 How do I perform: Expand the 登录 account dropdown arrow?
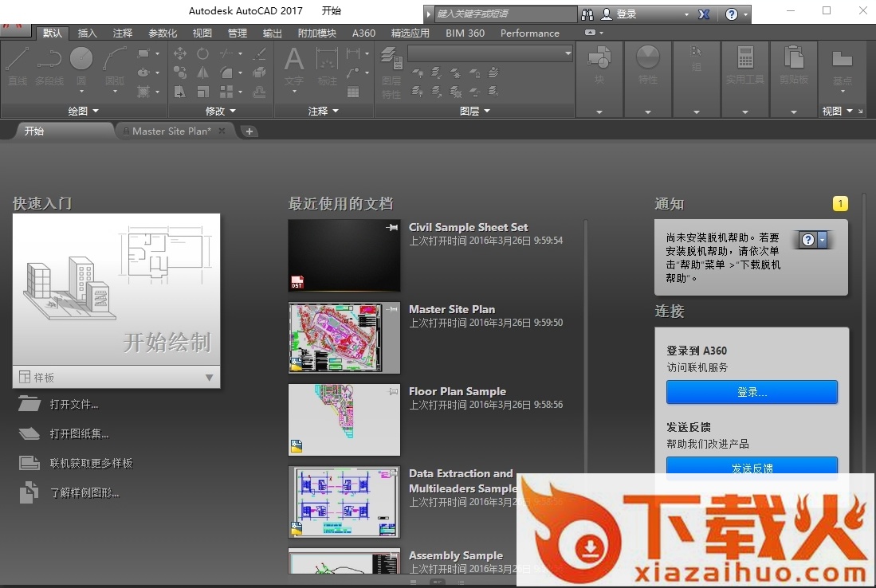coord(686,14)
